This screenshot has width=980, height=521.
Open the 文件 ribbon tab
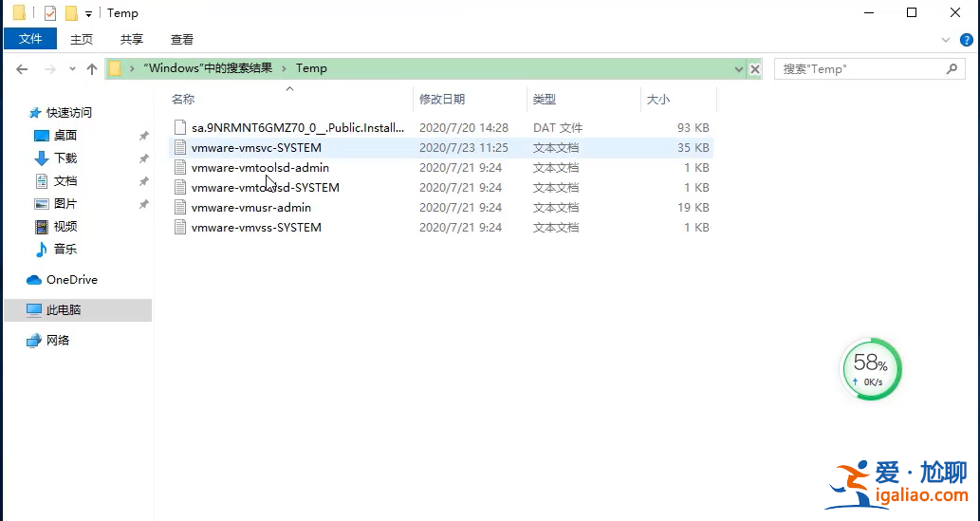(30, 39)
